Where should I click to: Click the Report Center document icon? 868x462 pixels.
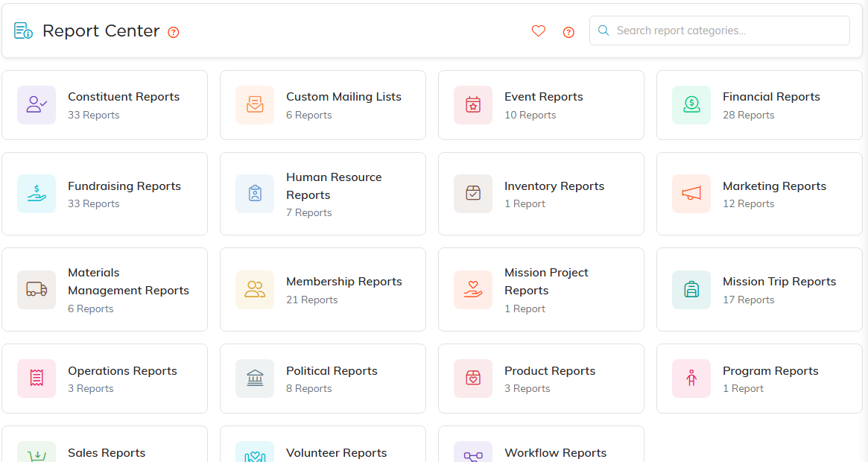pos(23,31)
